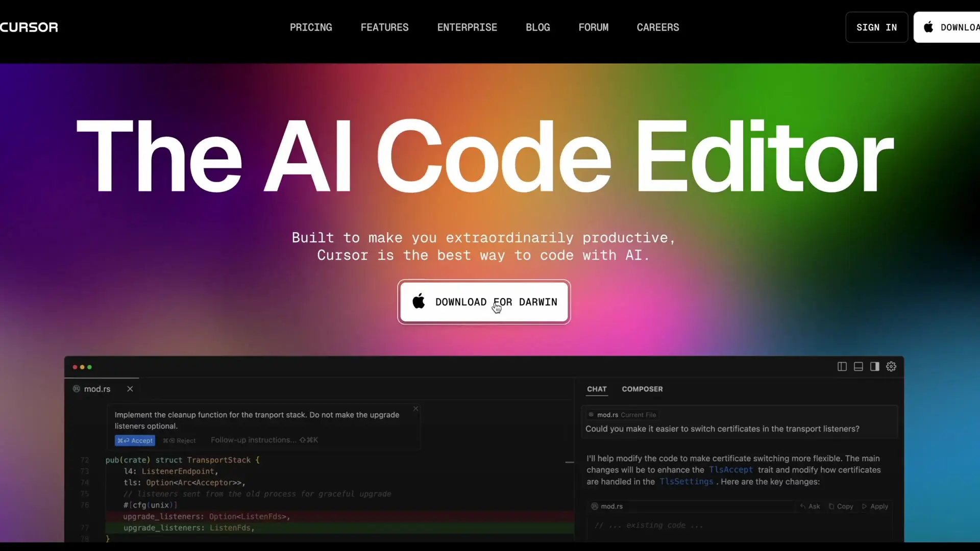Viewport: 980px width, 551px height.
Task: Toggle the bottom panel layout icon
Action: tap(859, 366)
